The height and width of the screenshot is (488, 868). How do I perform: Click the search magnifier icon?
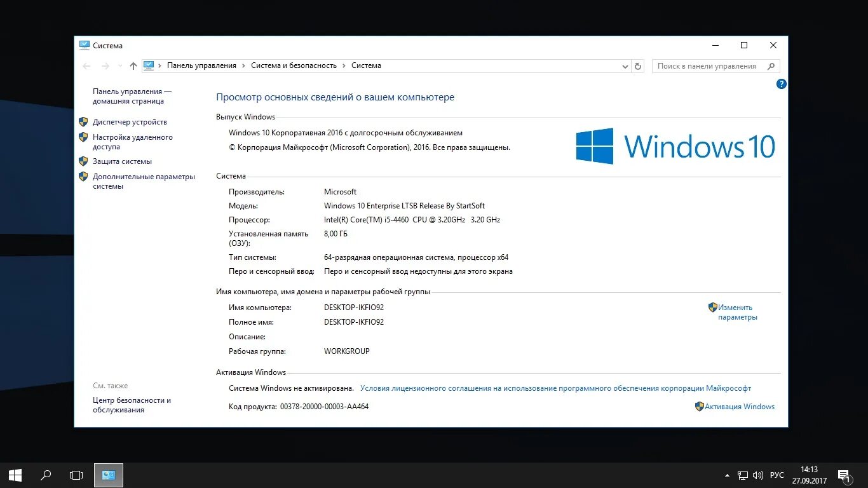point(771,66)
